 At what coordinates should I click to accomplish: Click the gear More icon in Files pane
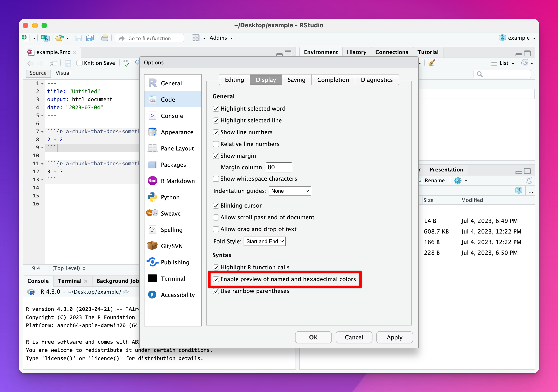458,181
